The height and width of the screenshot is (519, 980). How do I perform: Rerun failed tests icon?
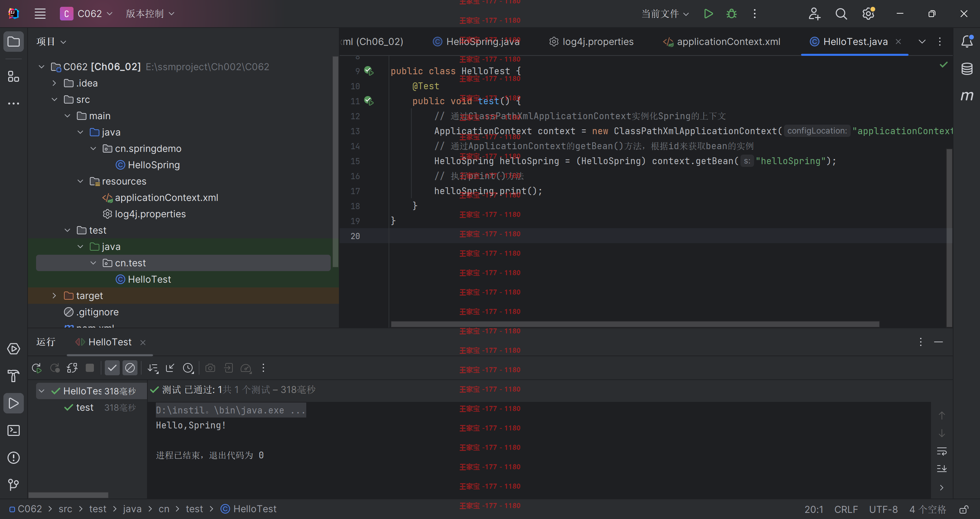55,368
